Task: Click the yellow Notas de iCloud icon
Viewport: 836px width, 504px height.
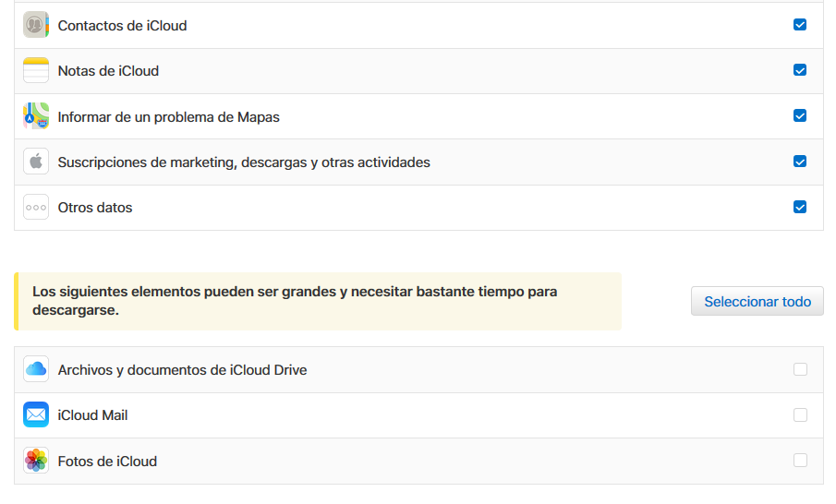Action: [36, 70]
